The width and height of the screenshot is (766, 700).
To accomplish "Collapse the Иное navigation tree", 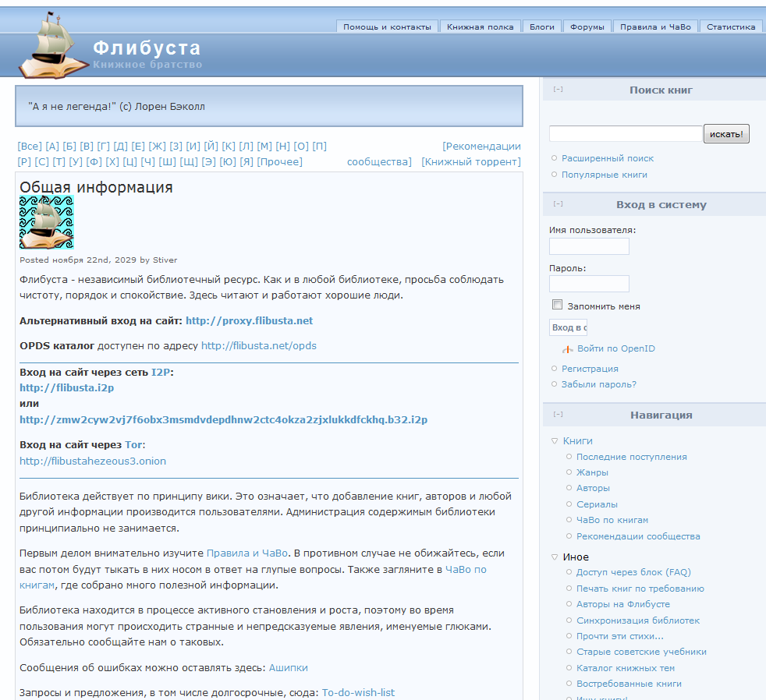I will pos(555,557).
